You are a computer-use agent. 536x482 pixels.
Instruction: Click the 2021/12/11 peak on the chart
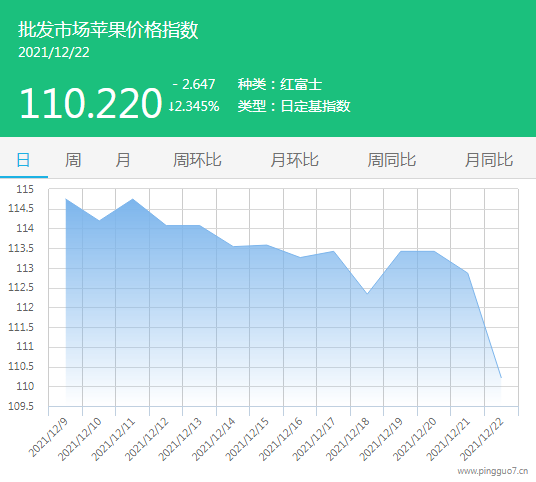click(132, 199)
